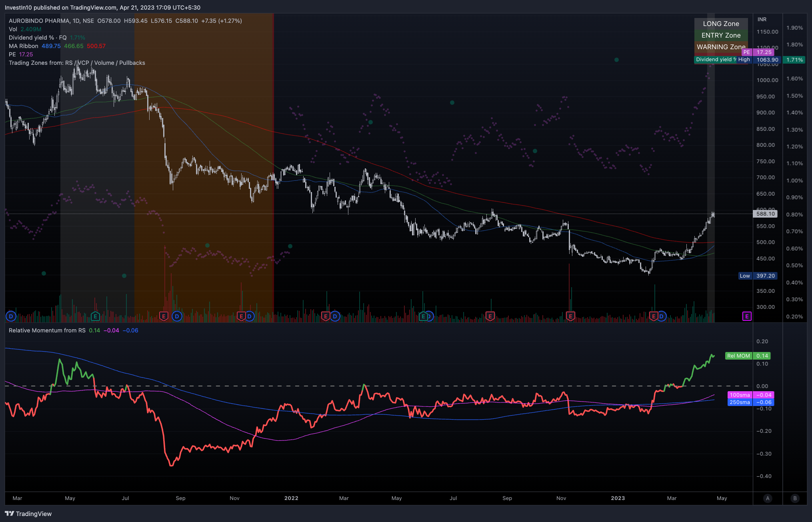
Task: Click the 588.10 current price label
Action: 766,214
